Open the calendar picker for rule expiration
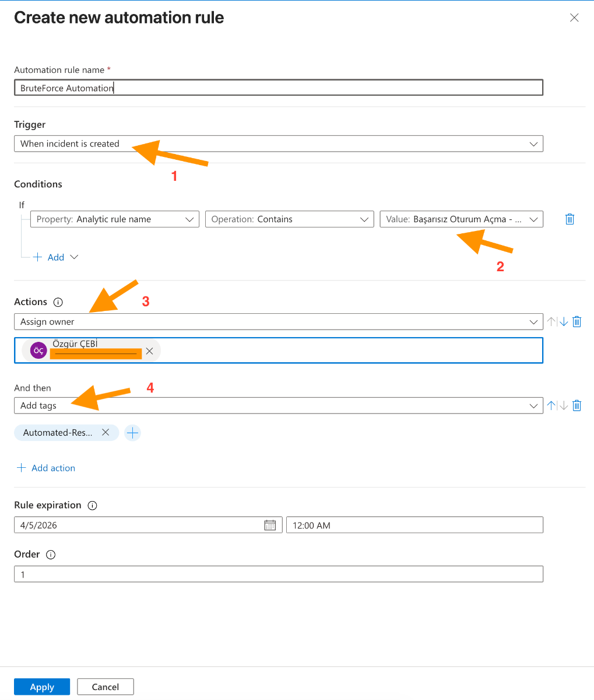This screenshot has width=594, height=700. pyautogui.click(x=270, y=524)
